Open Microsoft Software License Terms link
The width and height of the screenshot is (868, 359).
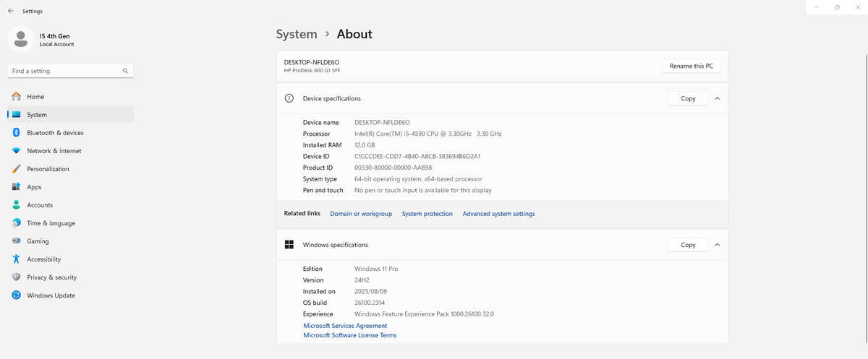tap(349, 335)
